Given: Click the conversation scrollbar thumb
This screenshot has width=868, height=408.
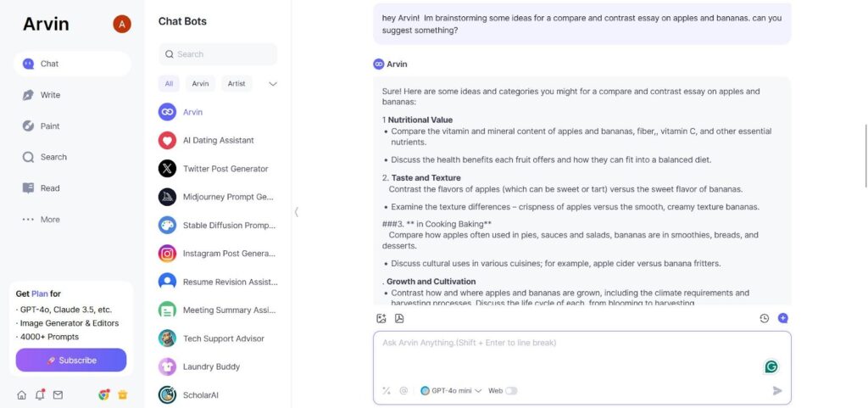Looking at the screenshot, I should (x=865, y=156).
